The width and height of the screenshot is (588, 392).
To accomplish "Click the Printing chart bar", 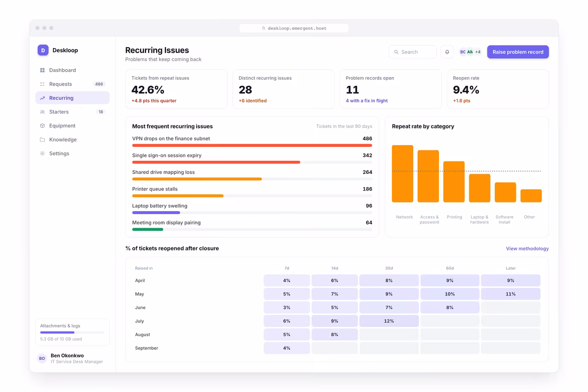I will (454, 182).
